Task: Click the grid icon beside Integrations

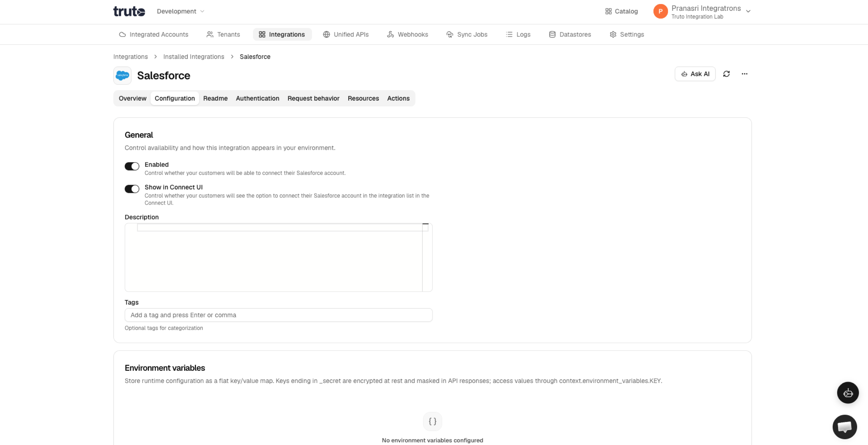Action: coord(262,34)
